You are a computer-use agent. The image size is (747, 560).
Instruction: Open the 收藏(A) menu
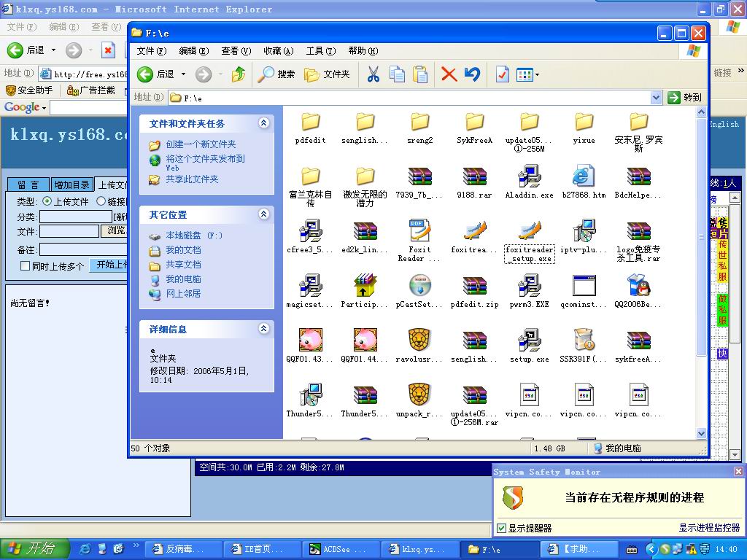[x=278, y=51]
